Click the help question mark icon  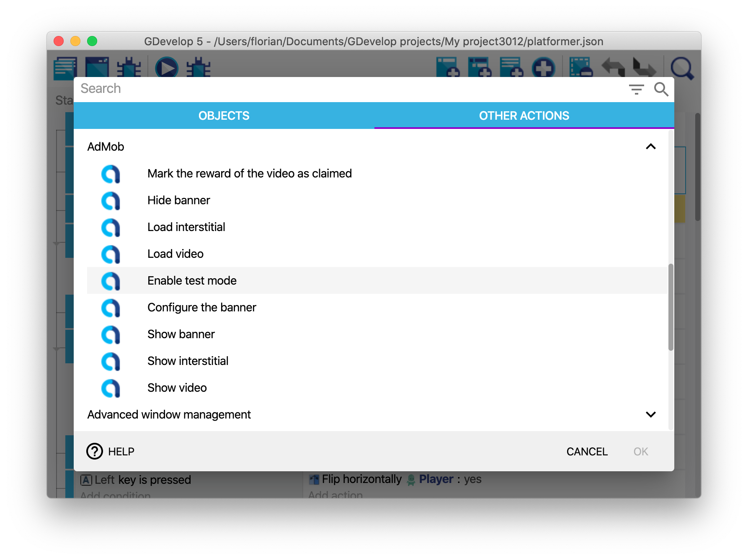click(95, 451)
